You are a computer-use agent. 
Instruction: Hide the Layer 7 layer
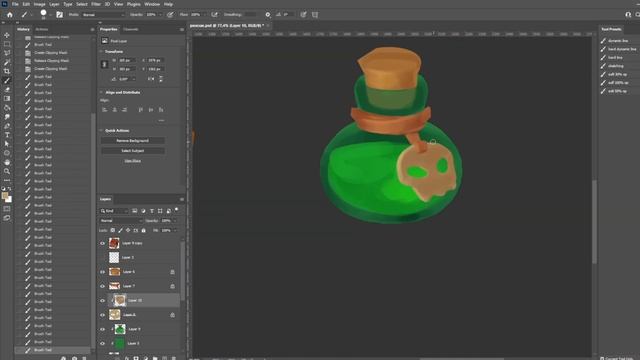click(x=102, y=286)
